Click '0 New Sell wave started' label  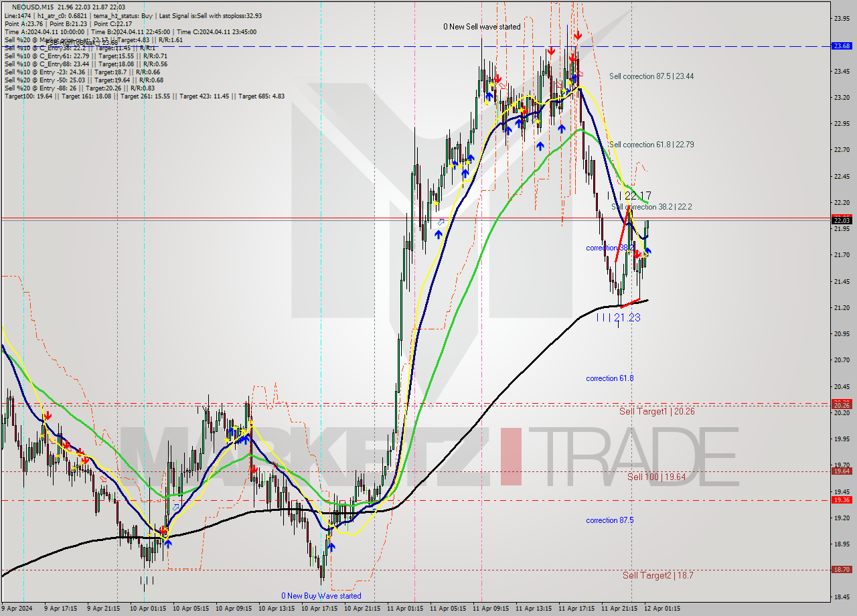point(481,27)
